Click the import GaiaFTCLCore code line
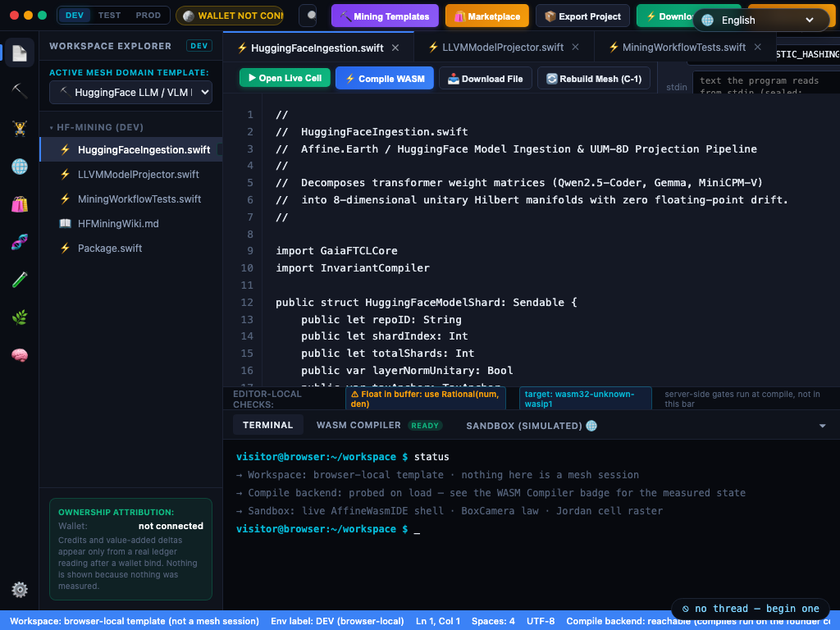 pyautogui.click(x=336, y=251)
